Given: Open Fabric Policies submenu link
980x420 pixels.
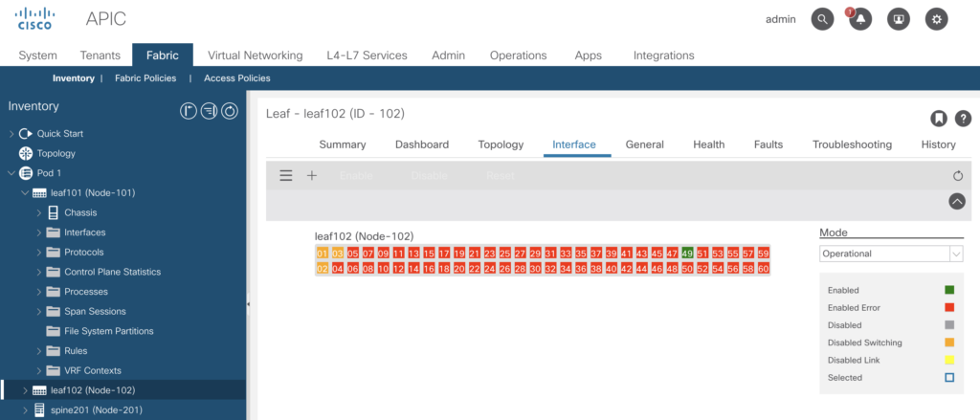Looking at the screenshot, I should (x=145, y=78).
